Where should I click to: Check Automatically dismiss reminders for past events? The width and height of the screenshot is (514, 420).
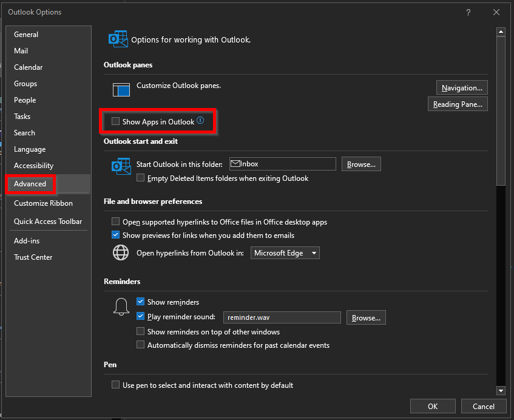pos(140,345)
